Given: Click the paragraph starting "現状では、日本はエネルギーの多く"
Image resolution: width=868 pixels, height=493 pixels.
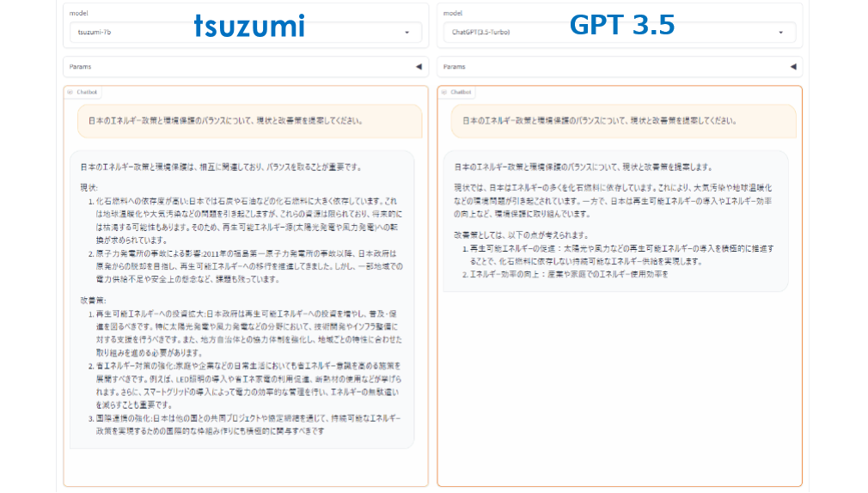Looking at the screenshot, I should [x=613, y=201].
